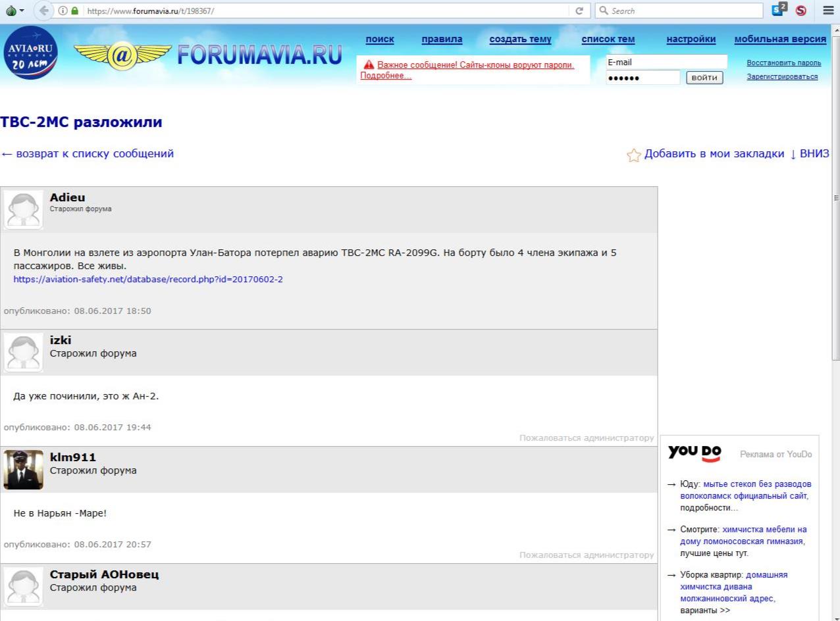Report izki's post to administrator
The width and height of the screenshot is (840, 621).
pyautogui.click(x=587, y=438)
